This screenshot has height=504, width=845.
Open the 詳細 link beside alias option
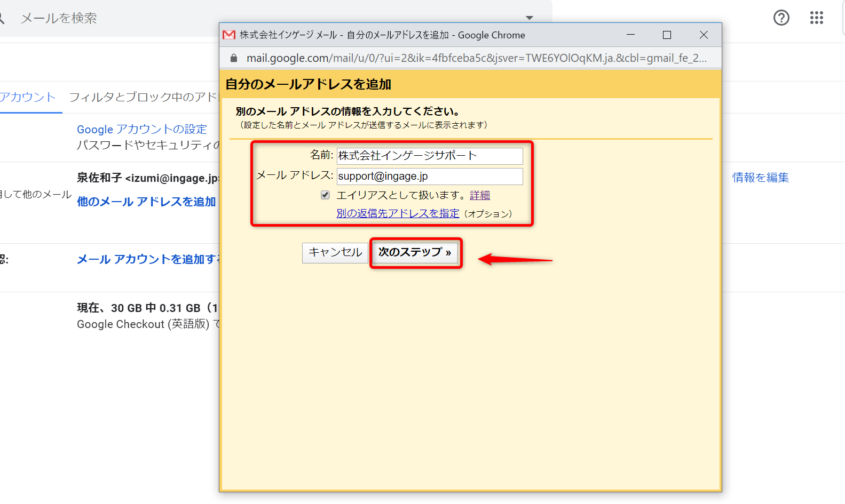click(479, 196)
